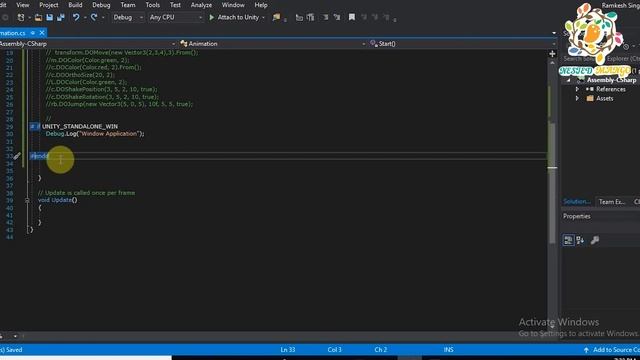
Task: Click the Uncomment Selection toolbar icon
Action: 337,17
